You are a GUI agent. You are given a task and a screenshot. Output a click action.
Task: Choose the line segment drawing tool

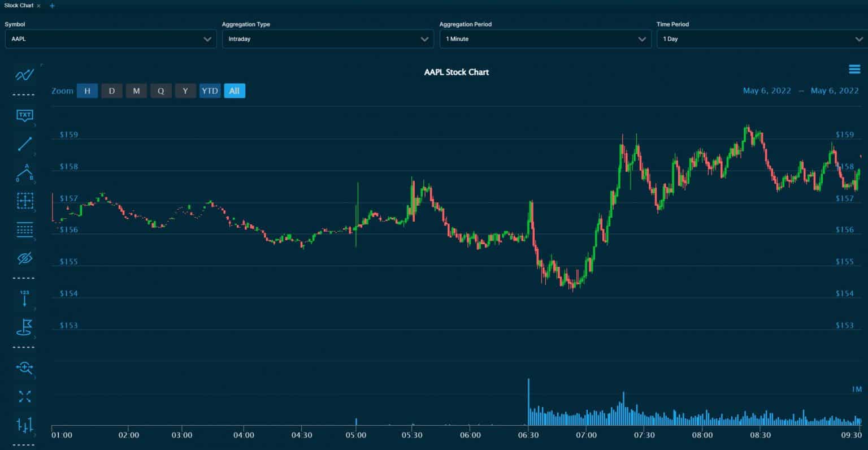point(25,144)
